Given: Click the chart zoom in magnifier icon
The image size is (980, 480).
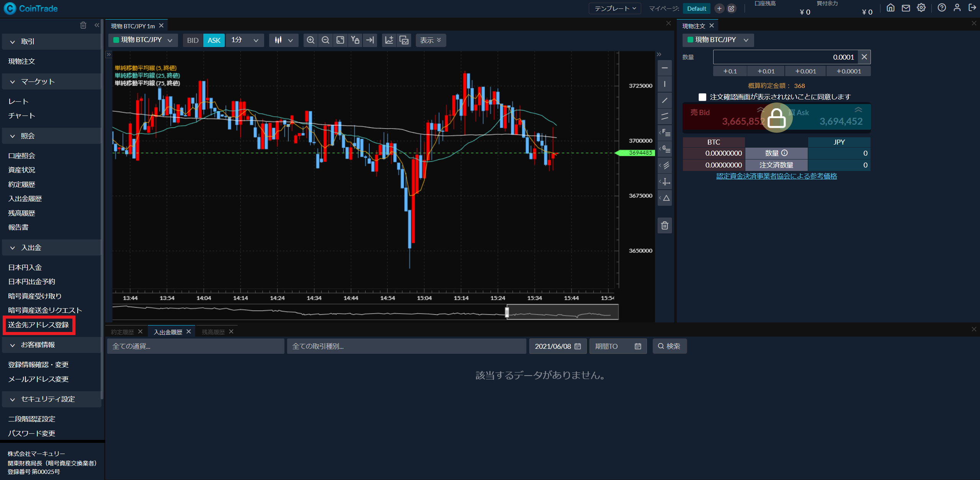Looking at the screenshot, I should [310, 40].
